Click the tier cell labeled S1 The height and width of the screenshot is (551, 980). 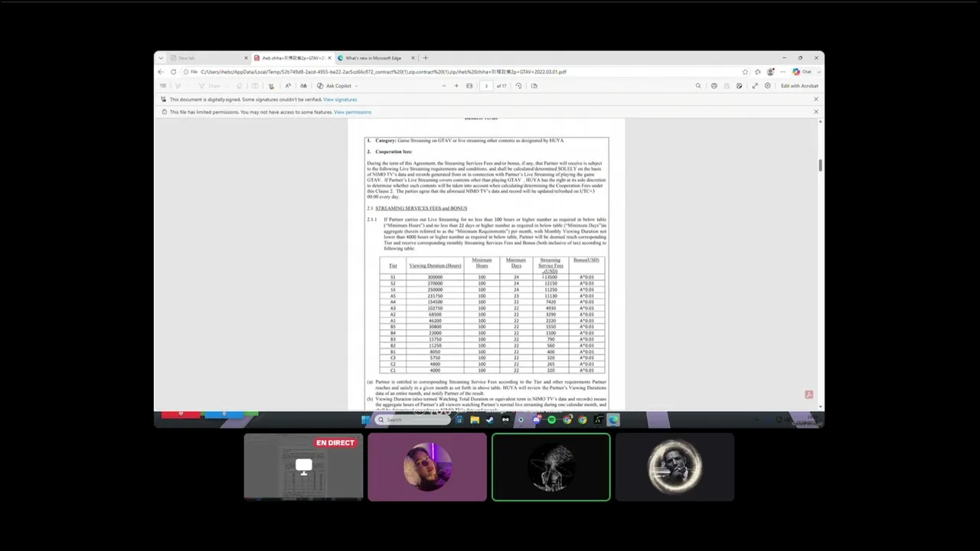(394, 277)
